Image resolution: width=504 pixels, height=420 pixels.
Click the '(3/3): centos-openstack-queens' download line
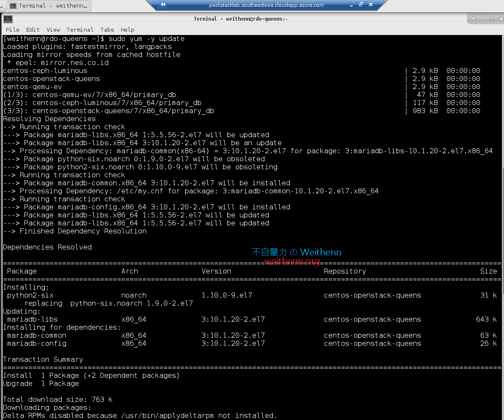click(241, 111)
